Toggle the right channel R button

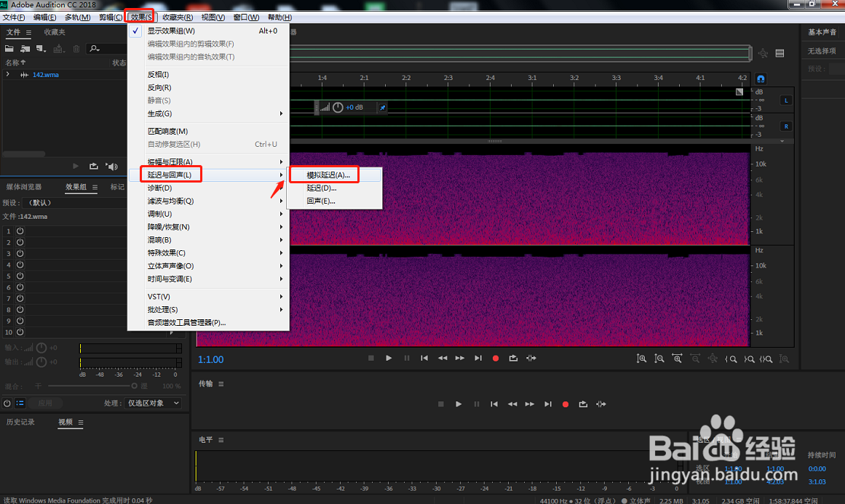[786, 127]
